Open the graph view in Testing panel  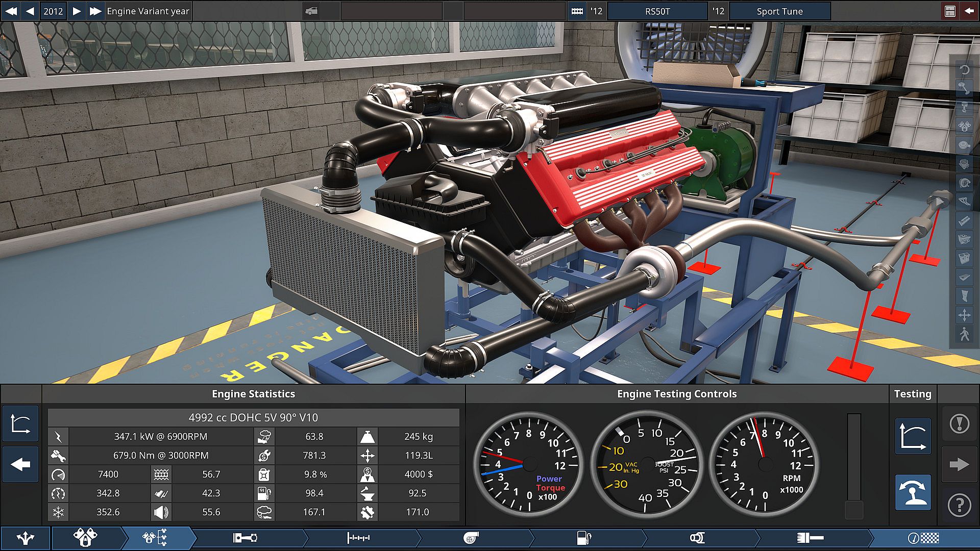pyautogui.click(x=913, y=437)
